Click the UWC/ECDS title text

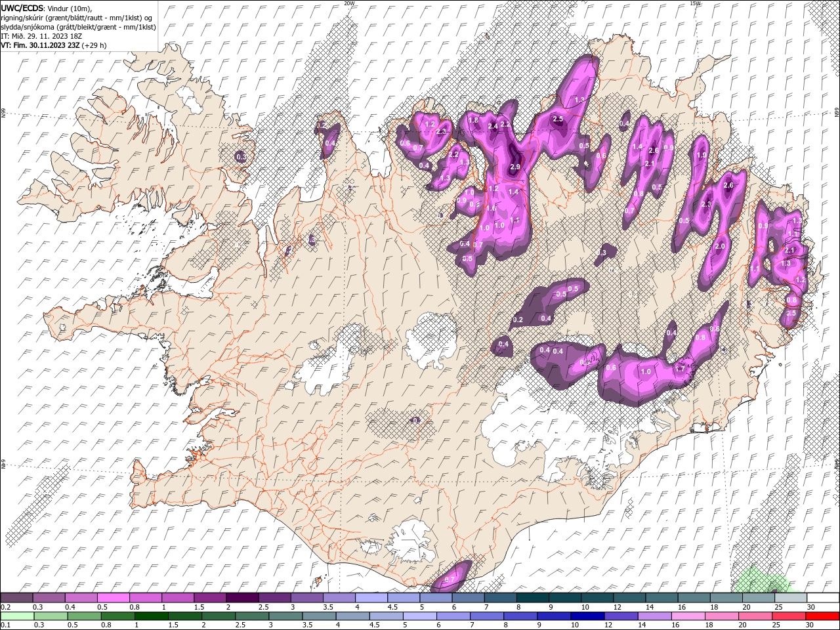pos(22,8)
